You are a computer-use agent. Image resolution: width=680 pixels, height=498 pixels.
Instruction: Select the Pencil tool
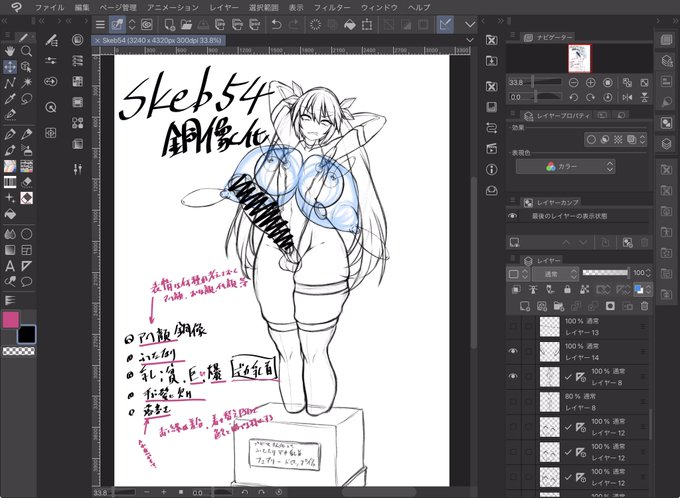tap(26, 134)
